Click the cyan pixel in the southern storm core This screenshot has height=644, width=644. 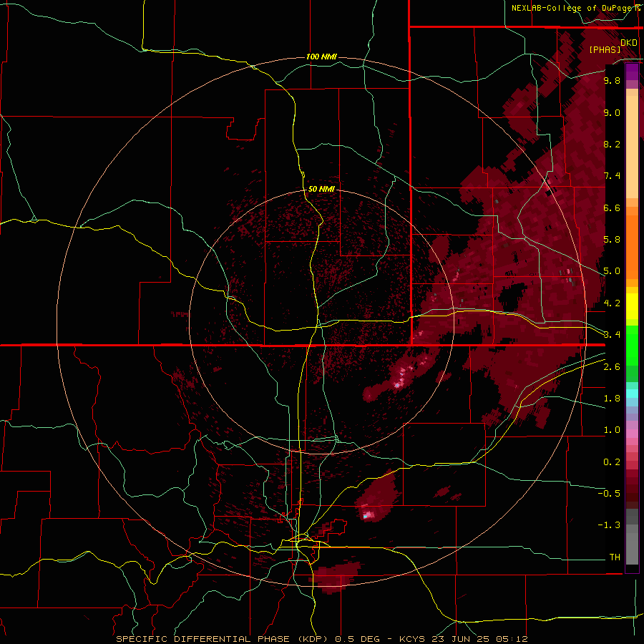(x=365, y=517)
